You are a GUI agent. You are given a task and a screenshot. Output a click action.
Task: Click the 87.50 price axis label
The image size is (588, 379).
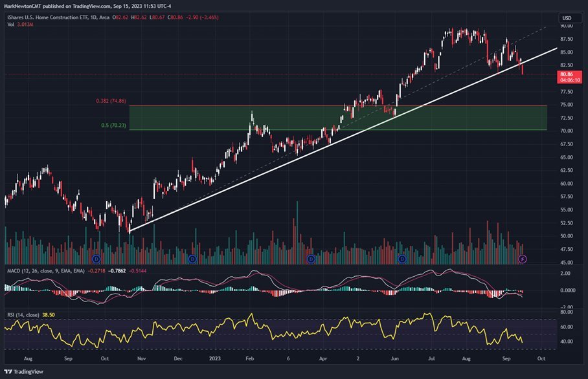coord(567,39)
